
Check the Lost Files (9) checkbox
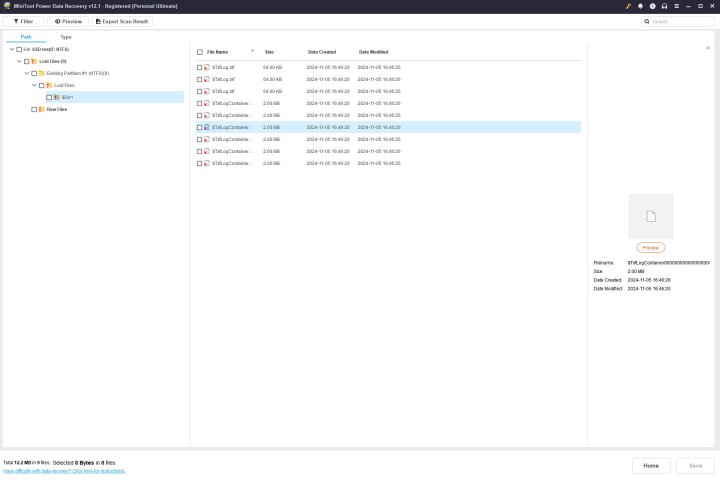tap(27, 61)
